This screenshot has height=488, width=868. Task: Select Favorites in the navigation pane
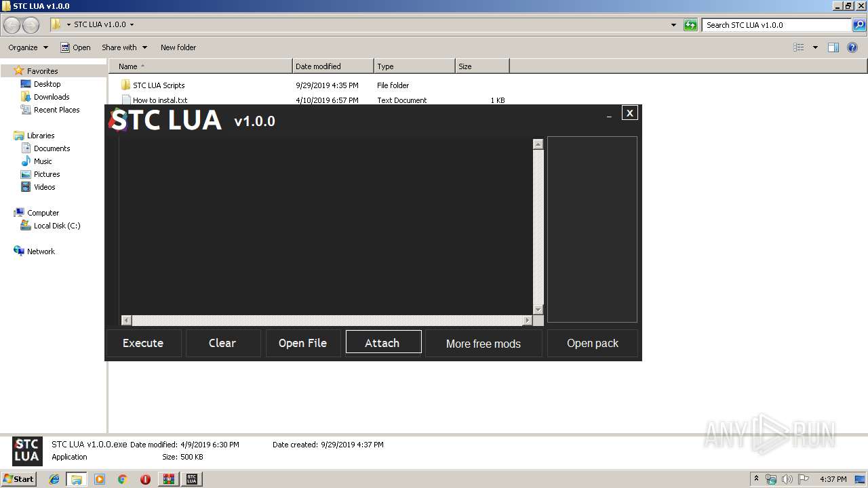point(42,71)
